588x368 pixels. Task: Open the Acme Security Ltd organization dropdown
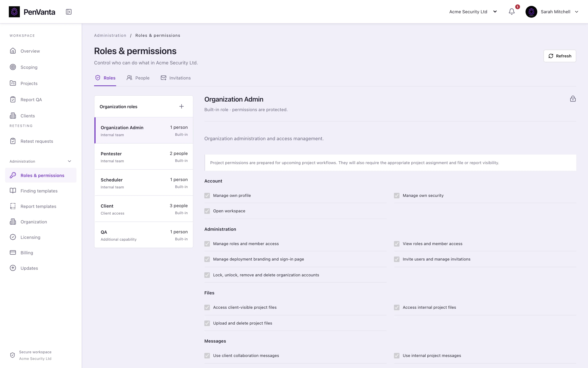pos(473,12)
